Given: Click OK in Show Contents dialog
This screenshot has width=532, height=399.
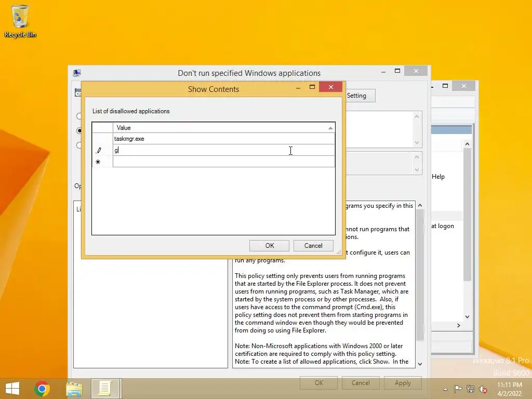Looking at the screenshot, I should [x=270, y=246].
